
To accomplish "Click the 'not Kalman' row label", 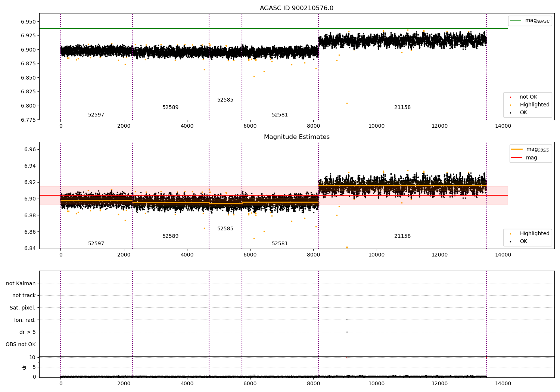I will [x=21, y=283].
